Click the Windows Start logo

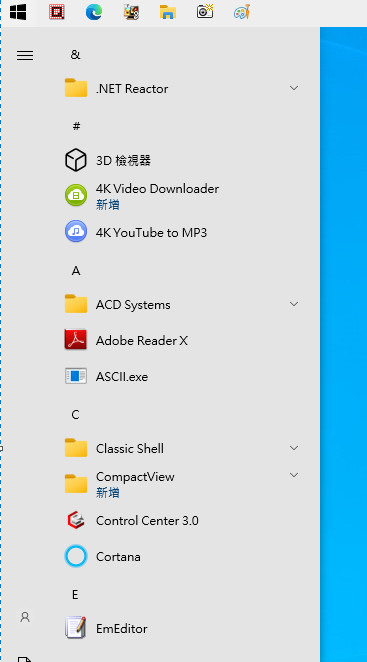[18, 12]
